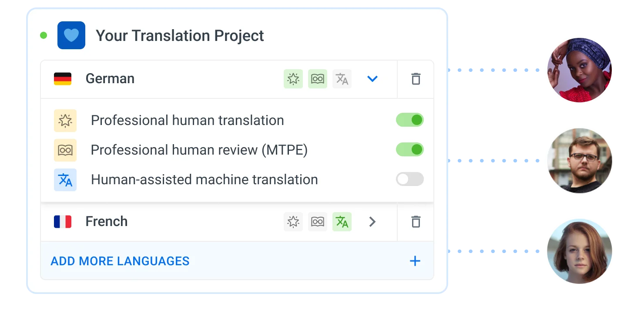Delete the French language via trash icon
644x331 pixels.
pyautogui.click(x=416, y=222)
